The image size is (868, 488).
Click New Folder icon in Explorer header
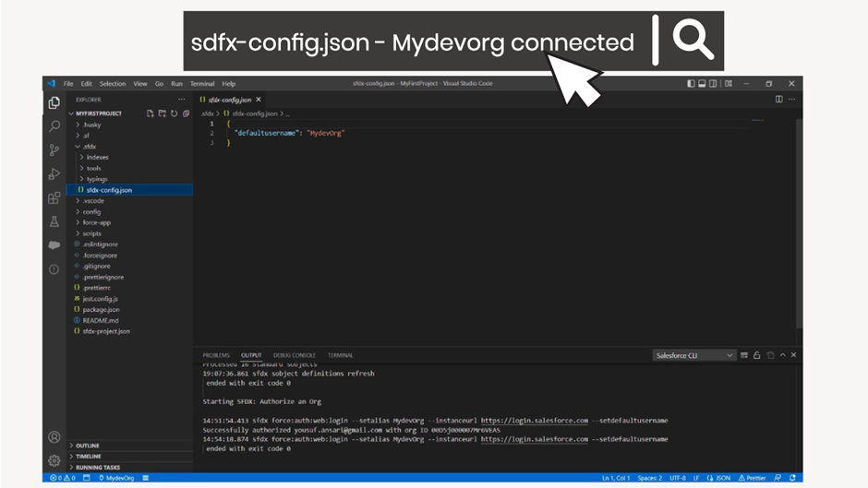[163, 113]
